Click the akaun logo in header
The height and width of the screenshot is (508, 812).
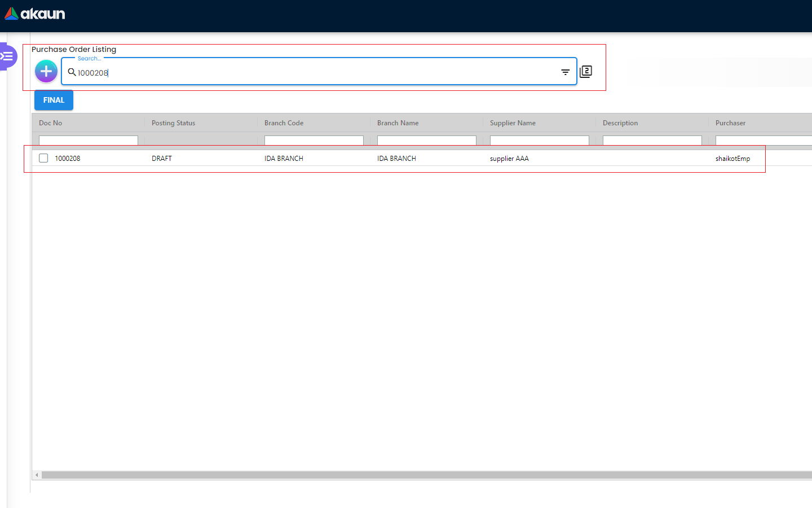35,14
